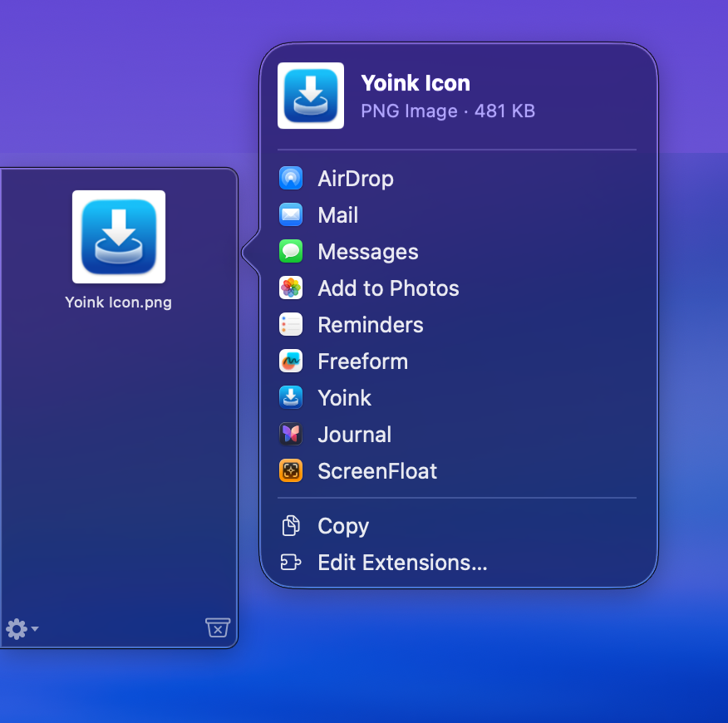Click the Yoink icon in share list

(x=291, y=398)
